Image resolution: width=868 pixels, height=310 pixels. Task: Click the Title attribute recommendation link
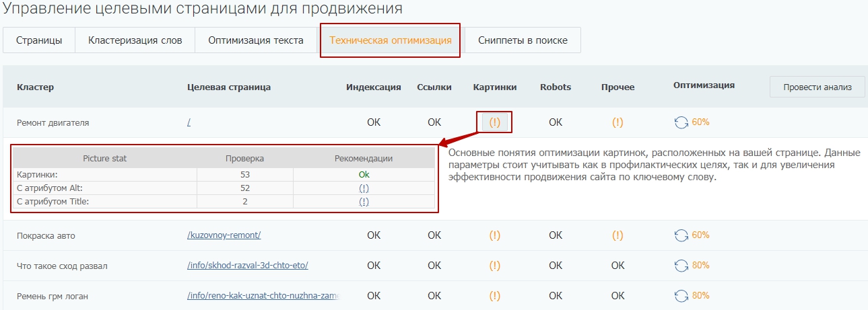[x=364, y=202]
